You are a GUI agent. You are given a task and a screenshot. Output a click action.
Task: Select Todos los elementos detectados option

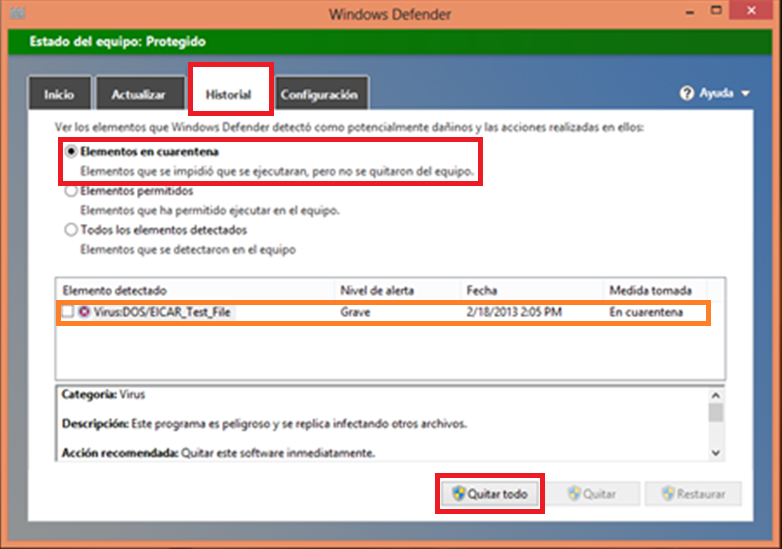coord(71,229)
